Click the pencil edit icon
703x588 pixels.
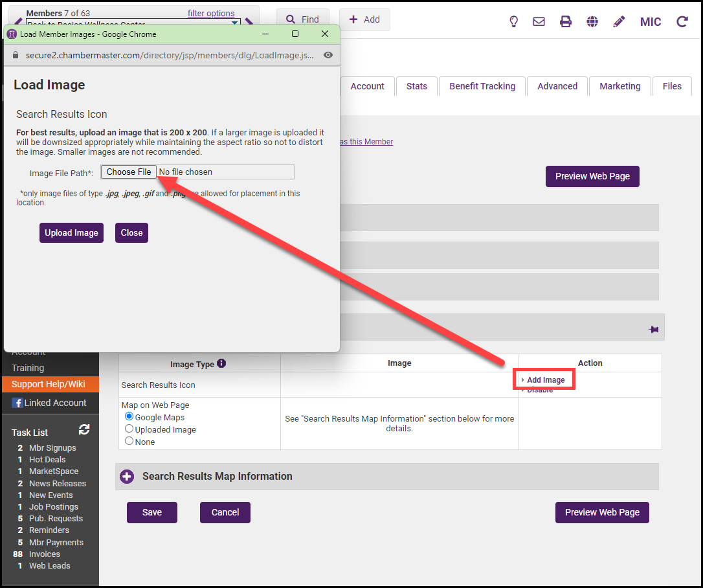(x=619, y=21)
